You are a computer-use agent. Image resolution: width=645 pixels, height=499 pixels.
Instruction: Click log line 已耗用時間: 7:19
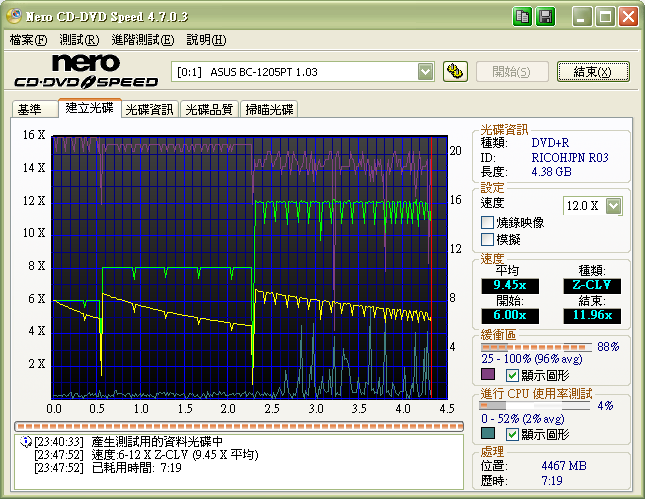(x=137, y=468)
